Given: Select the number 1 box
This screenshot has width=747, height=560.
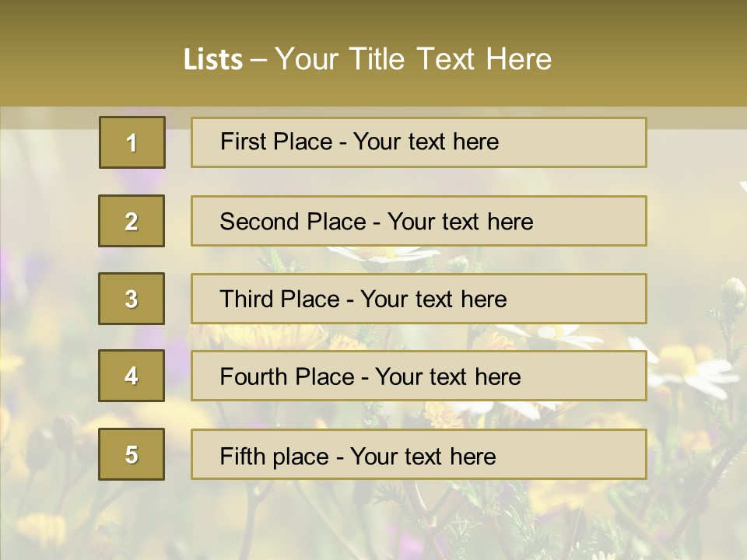Looking at the screenshot, I should [132, 142].
